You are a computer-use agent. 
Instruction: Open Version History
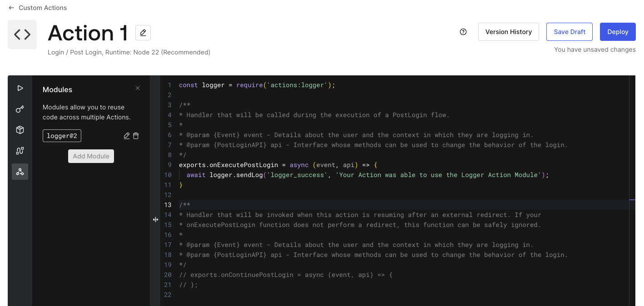click(509, 32)
